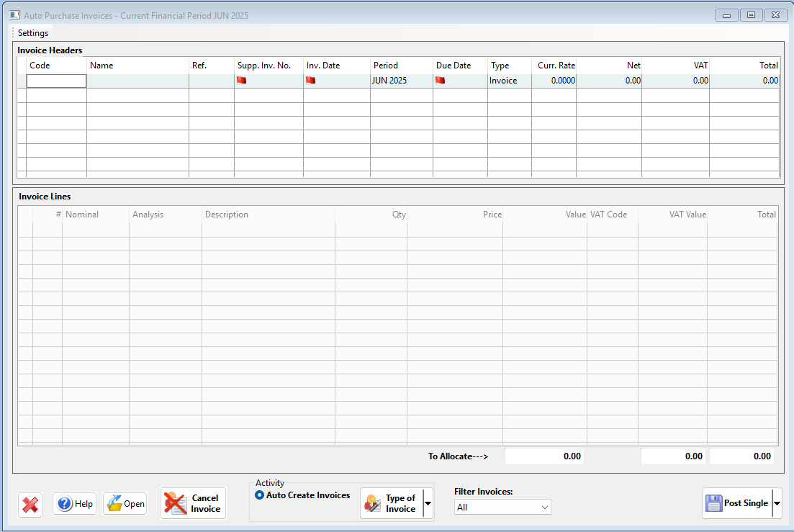Click the empty Code input cell

pos(56,81)
